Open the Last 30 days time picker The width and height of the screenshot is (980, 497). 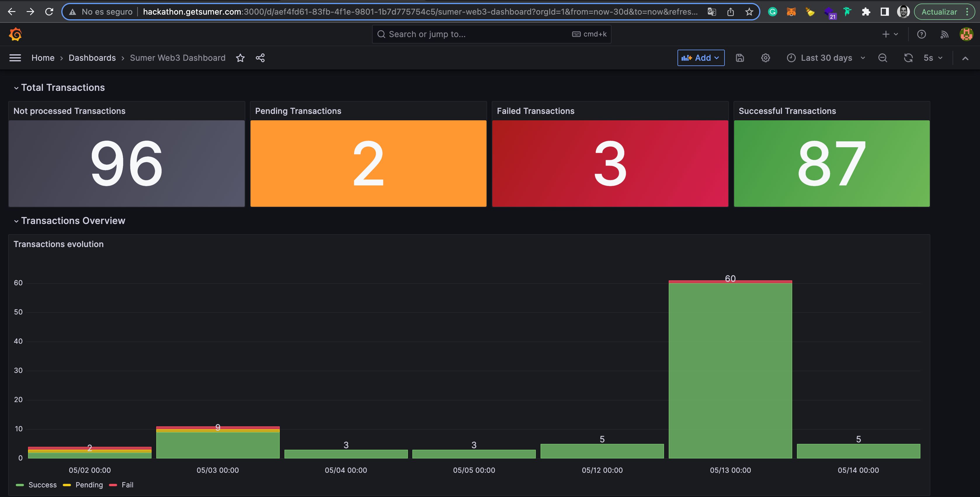(x=826, y=58)
